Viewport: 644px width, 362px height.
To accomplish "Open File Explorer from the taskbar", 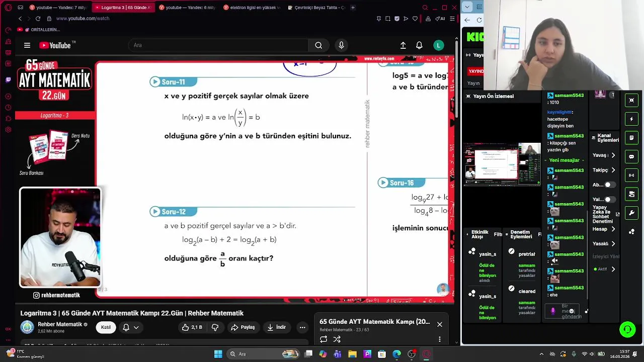I will click(x=352, y=354).
